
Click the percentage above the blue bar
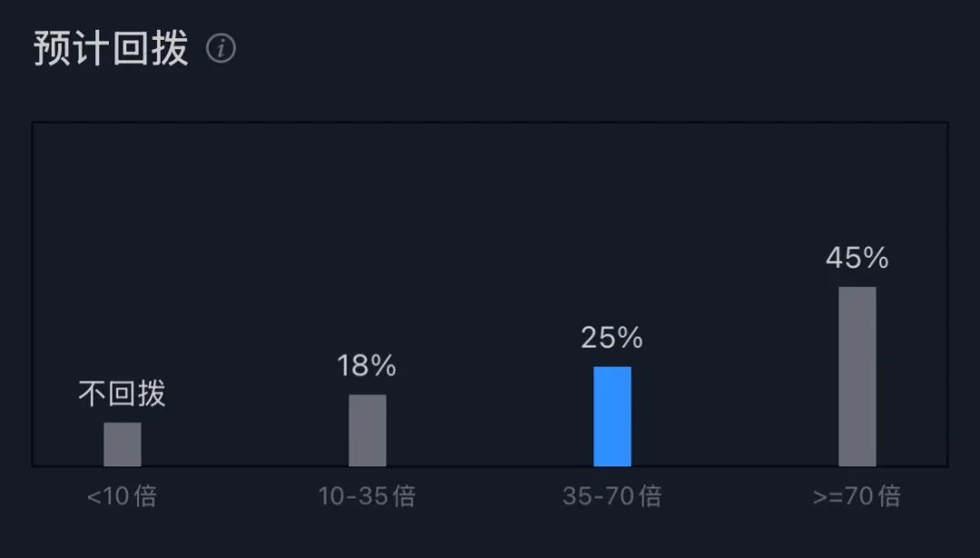612,338
